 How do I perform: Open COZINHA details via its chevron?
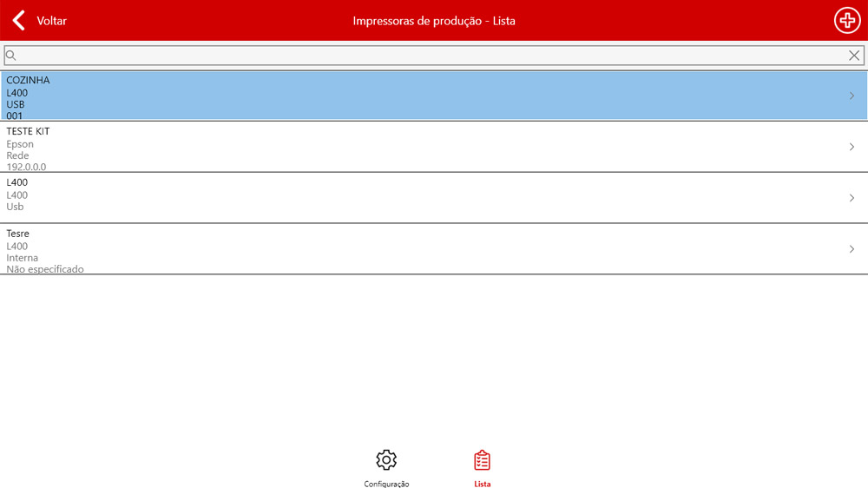852,96
